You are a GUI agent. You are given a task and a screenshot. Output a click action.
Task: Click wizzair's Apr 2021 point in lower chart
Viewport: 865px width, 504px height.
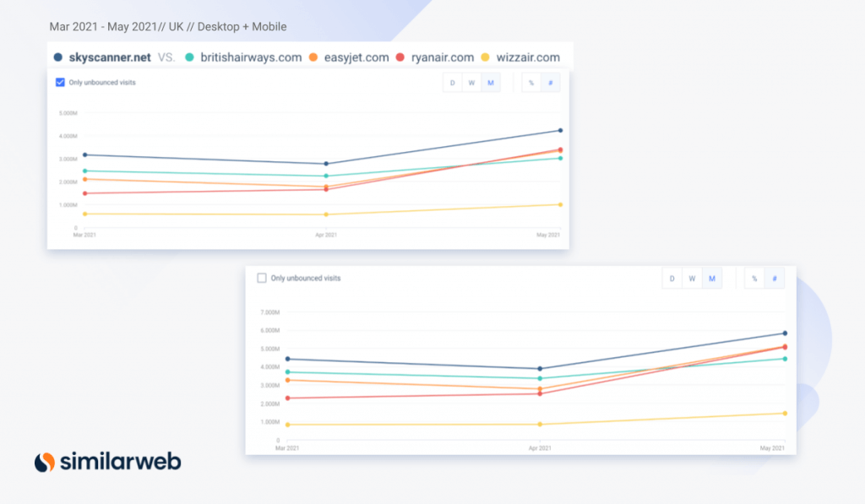tap(540, 424)
